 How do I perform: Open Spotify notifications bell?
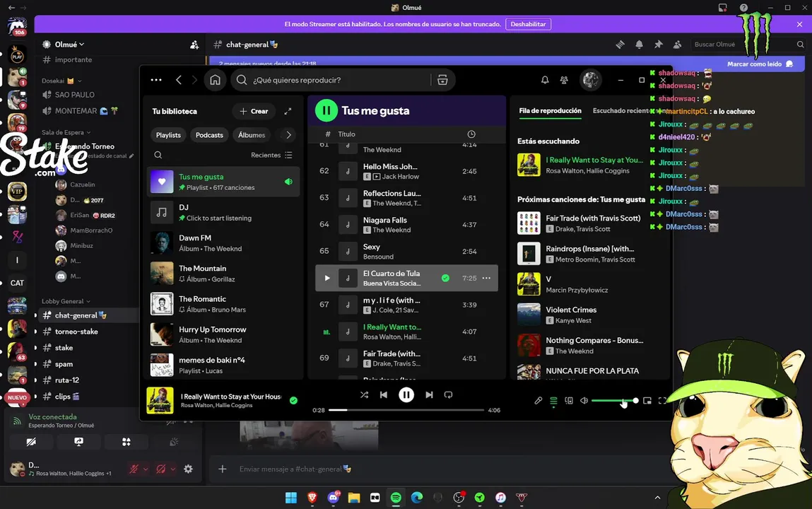(545, 80)
